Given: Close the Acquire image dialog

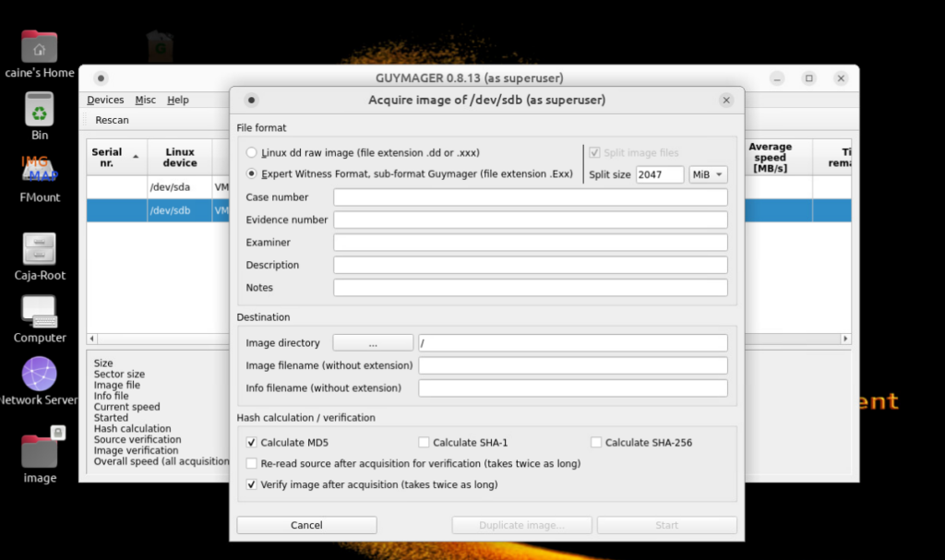Looking at the screenshot, I should [x=726, y=100].
